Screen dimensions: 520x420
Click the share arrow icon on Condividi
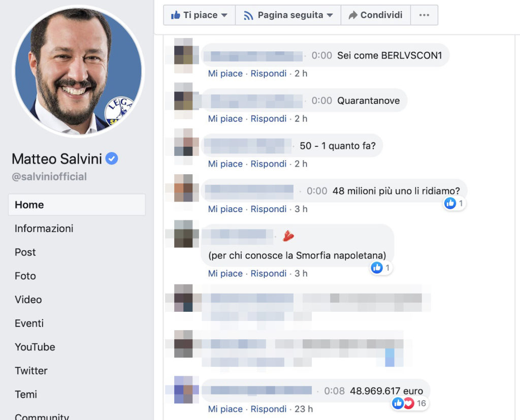(353, 15)
